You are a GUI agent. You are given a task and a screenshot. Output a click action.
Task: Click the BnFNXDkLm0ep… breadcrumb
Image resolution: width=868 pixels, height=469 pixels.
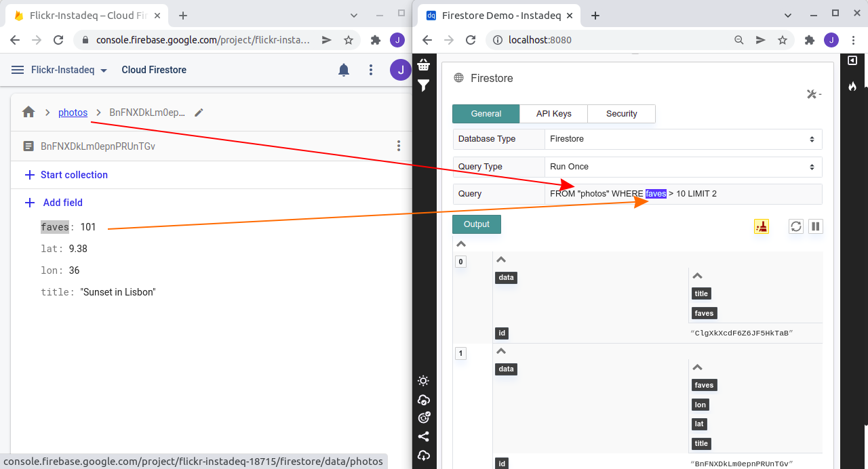147,113
